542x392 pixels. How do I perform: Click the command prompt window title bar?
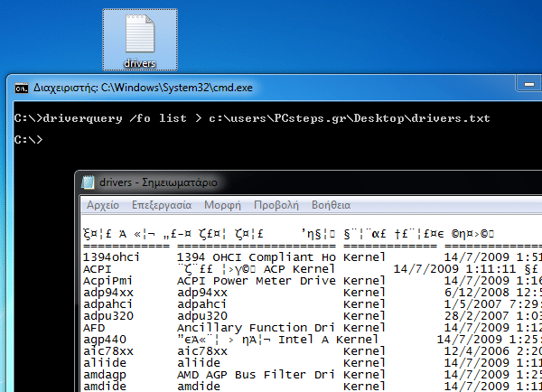tap(271, 88)
